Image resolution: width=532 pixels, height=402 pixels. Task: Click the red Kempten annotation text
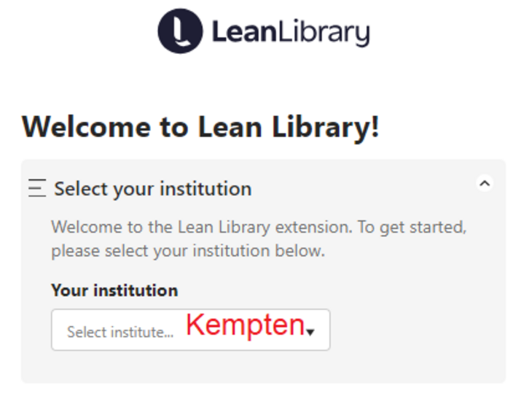click(245, 326)
